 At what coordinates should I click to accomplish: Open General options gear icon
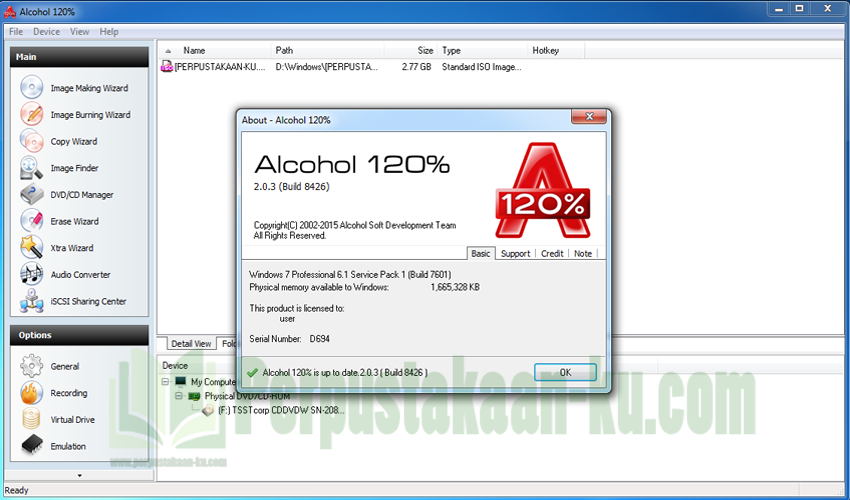click(31, 366)
